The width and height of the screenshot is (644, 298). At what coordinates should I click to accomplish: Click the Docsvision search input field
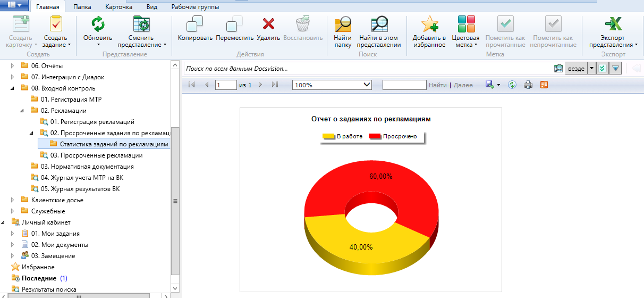point(368,69)
